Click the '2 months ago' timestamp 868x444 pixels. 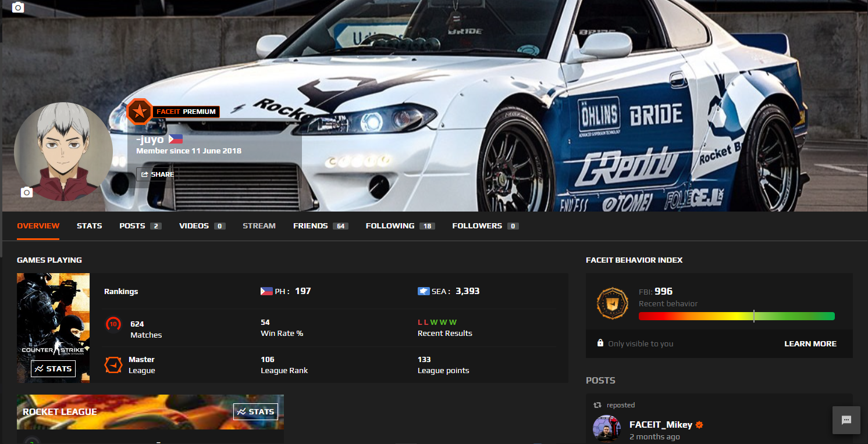point(654,437)
